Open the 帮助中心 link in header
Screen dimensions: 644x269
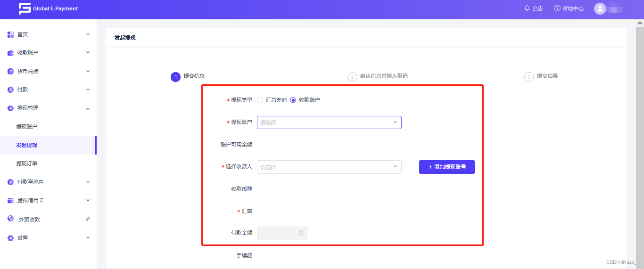(573, 8)
